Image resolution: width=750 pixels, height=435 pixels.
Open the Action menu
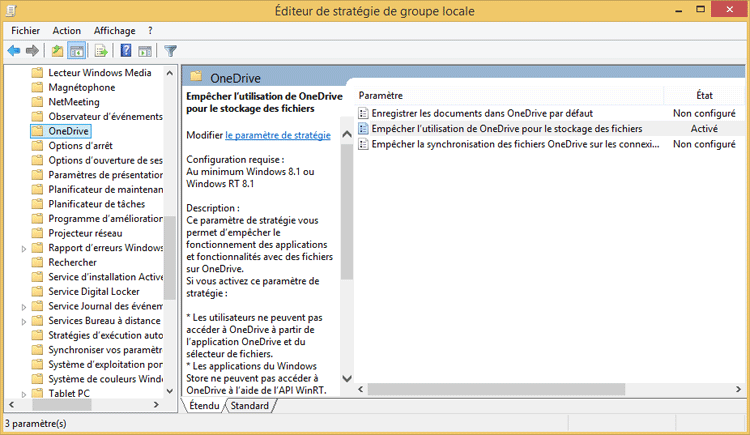66,31
